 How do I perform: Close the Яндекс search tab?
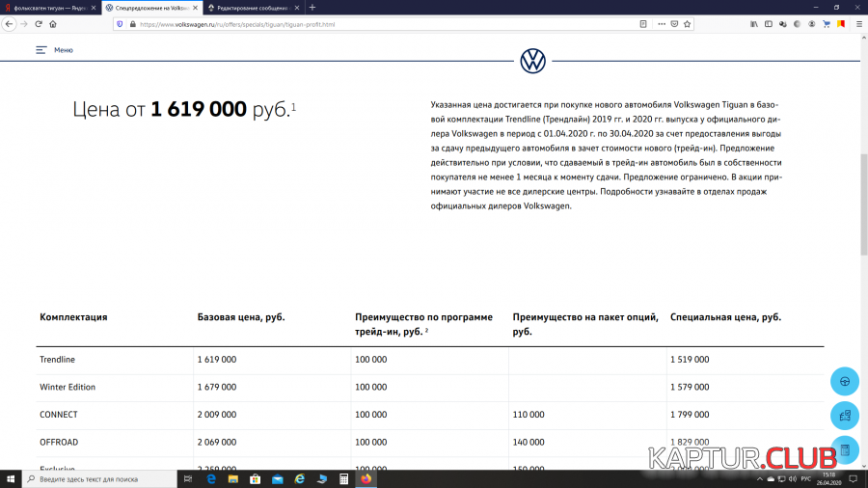[x=93, y=8]
